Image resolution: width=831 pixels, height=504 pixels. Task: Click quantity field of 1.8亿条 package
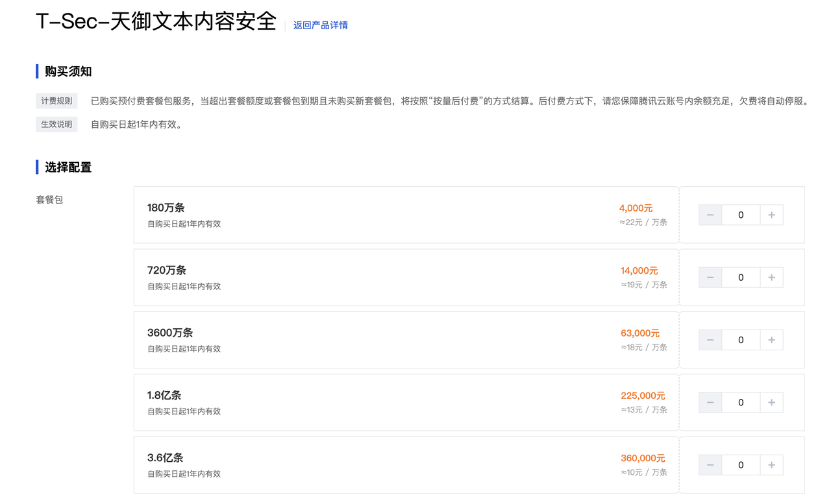[741, 402]
